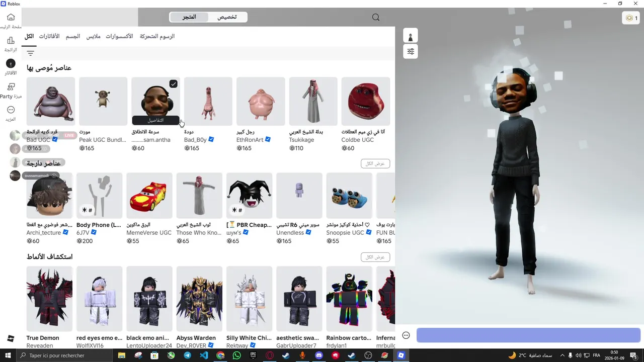Show hidden system tray icons chevron
The image size is (644, 362).
[562, 355]
